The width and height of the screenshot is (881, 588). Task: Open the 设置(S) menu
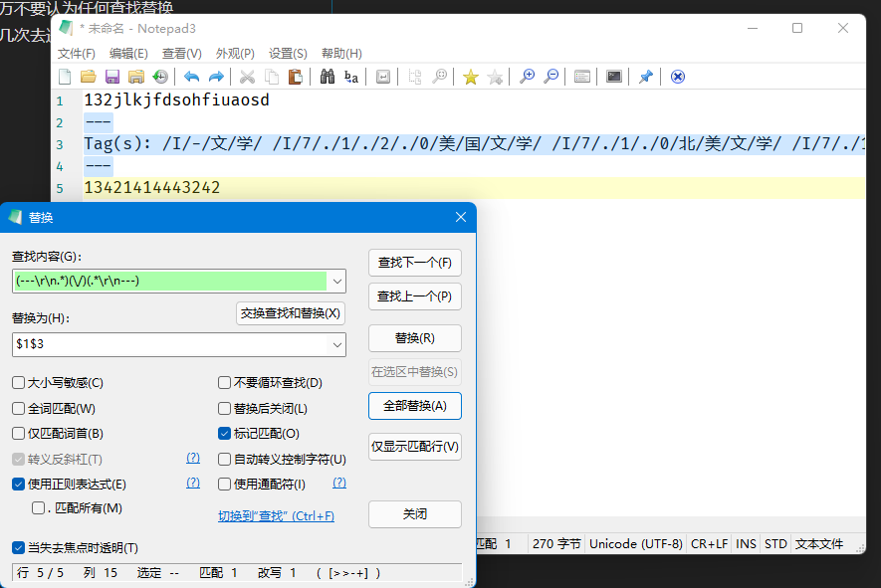(x=288, y=54)
